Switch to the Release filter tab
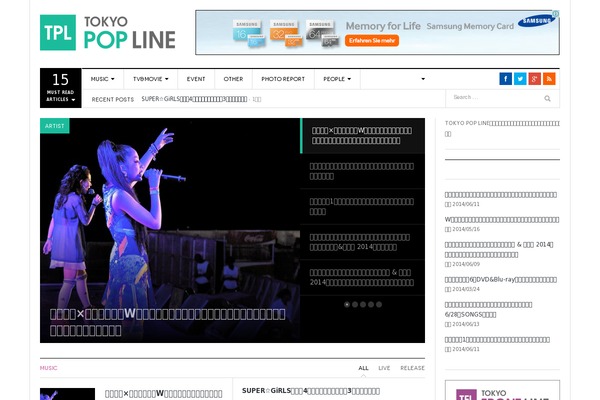Viewport: 600px width, 400px height. point(412,368)
